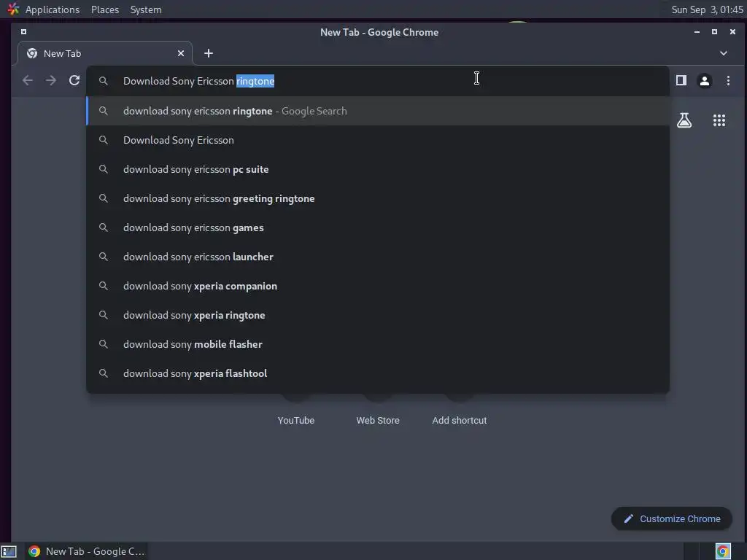Select 'download sony ericsson greeting ringtone' suggestion

[x=377, y=198]
